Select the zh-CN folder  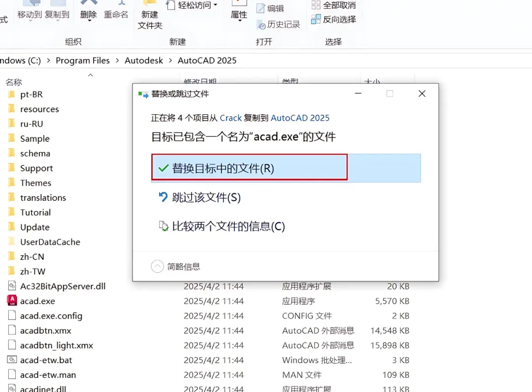[32, 257]
